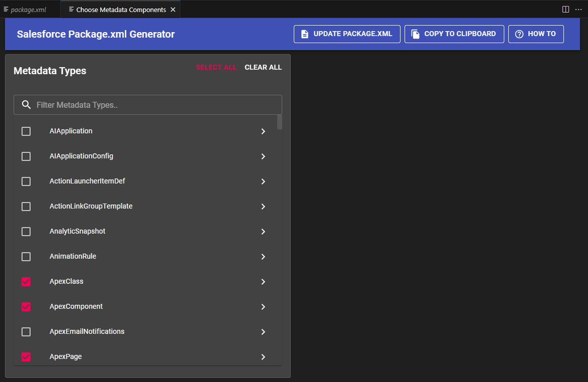The height and width of the screenshot is (382, 588).
Task: Check the ApexEmailNotifications checkbox
Action: coord(26,332)
